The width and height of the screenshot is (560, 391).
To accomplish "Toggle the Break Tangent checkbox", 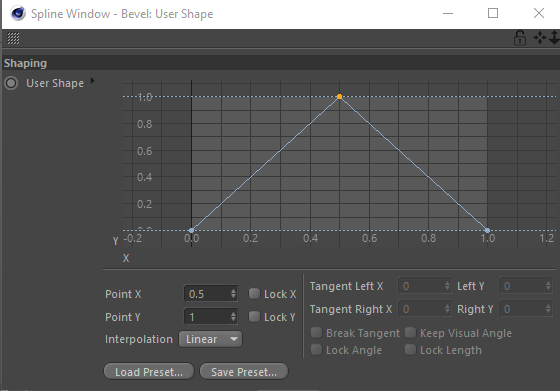I will coord(316,332).
